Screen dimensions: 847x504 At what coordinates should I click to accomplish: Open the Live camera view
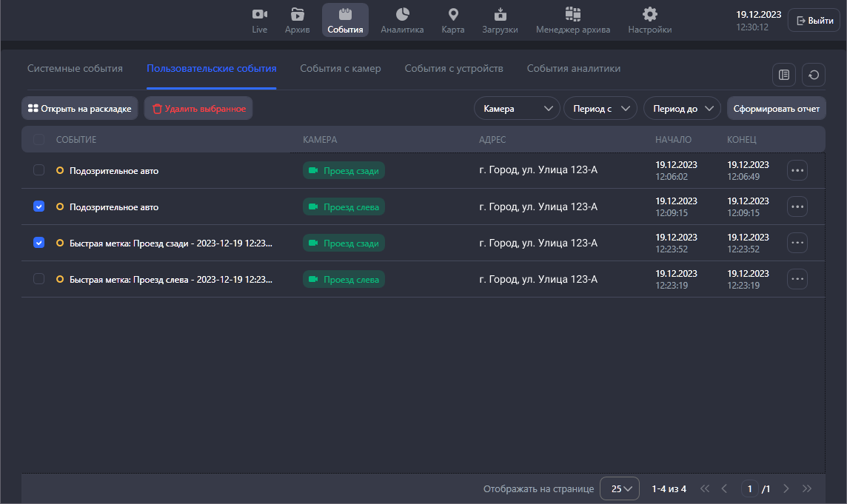[259, 20]
